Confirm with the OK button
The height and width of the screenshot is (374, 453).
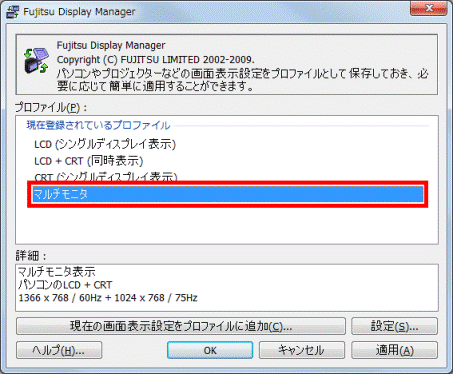(x=210, y=350)
